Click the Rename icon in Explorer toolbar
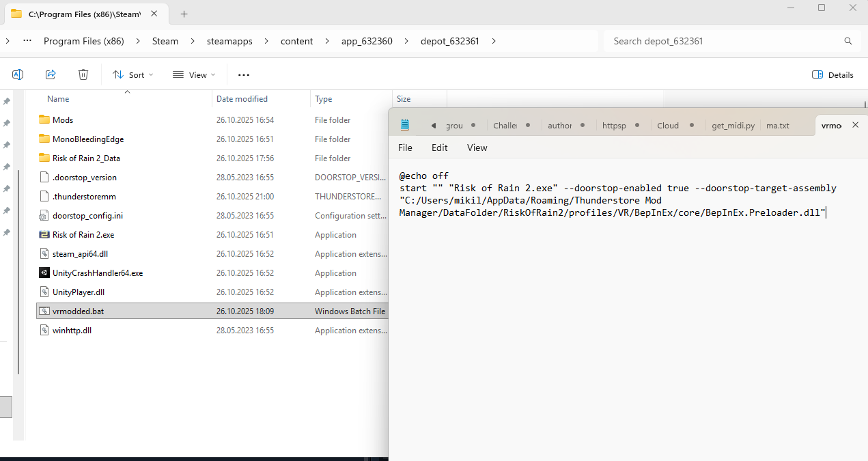Image resolution: width=868 pixels, height=461 pixels. click(x=18, y=74)
